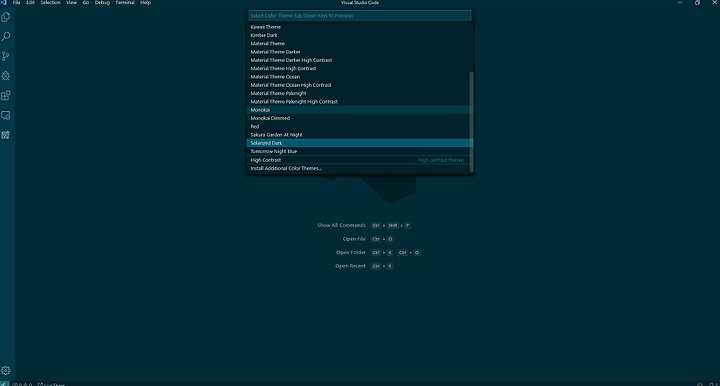Screen dimensions: 720x386
Task: Choose the Kimbie Dark theme
Action: (x=360, y=35)
